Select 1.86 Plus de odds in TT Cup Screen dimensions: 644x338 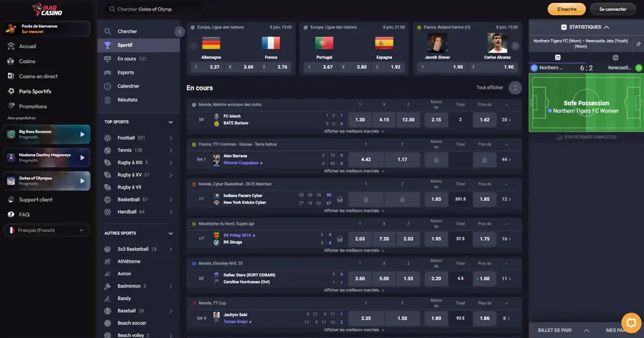coord(485,318)
